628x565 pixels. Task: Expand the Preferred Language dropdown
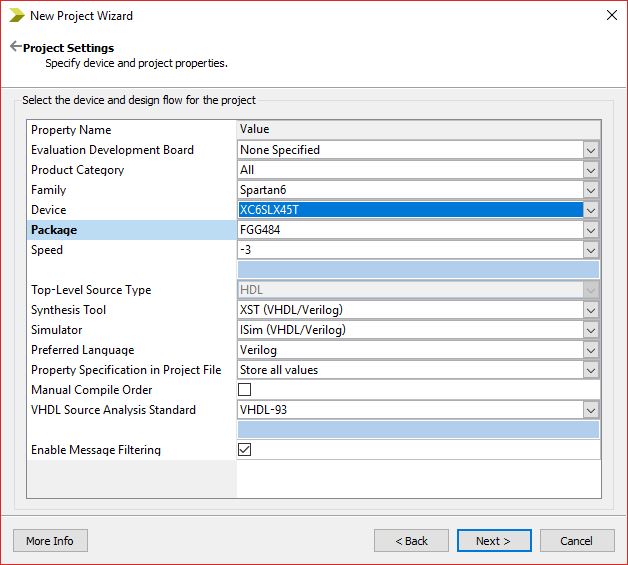coord(591,350)
